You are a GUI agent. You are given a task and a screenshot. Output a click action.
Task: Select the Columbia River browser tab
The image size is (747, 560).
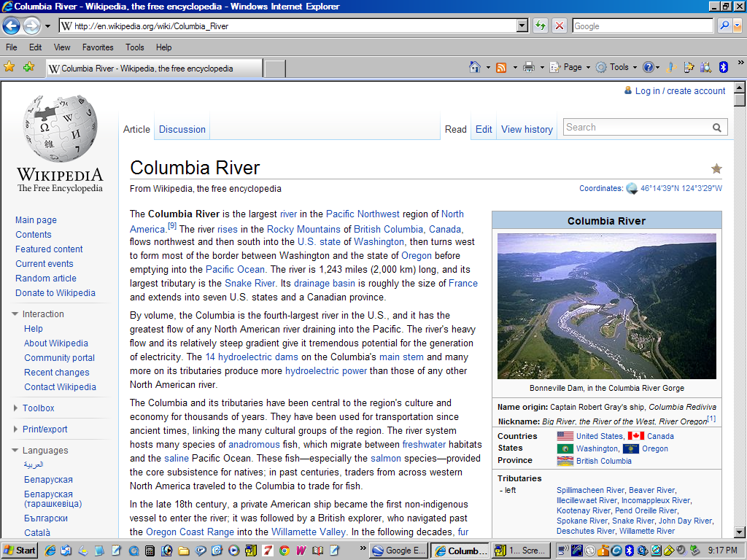pyautogui.click(x=154, y=68)
